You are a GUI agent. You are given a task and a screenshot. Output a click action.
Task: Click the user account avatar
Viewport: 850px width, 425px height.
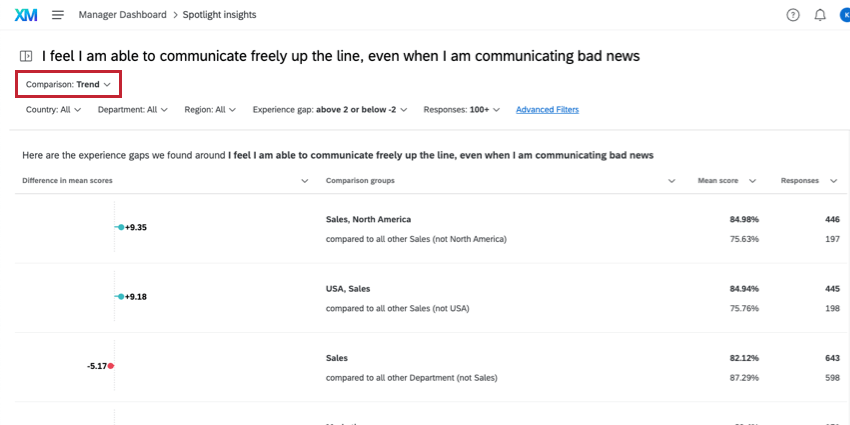click(x=845, y=15)
